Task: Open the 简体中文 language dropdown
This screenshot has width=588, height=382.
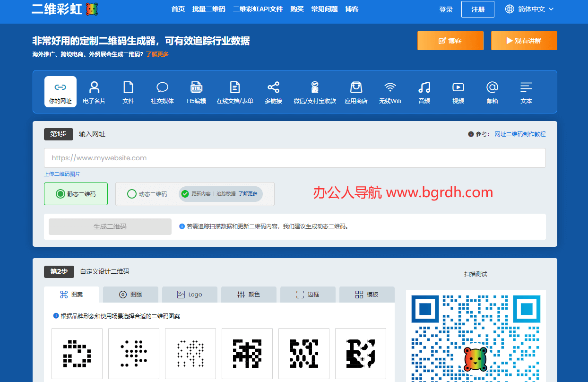Action: pos(529,9)
